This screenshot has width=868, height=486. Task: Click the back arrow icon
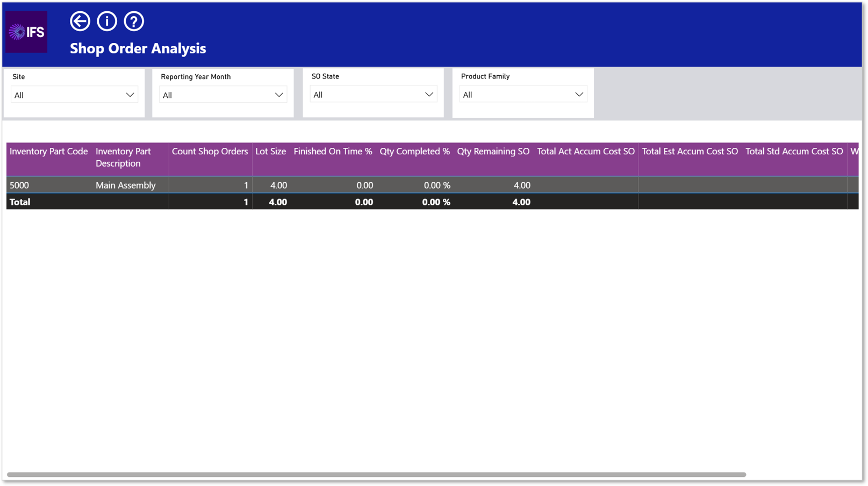tap(80, 22)
